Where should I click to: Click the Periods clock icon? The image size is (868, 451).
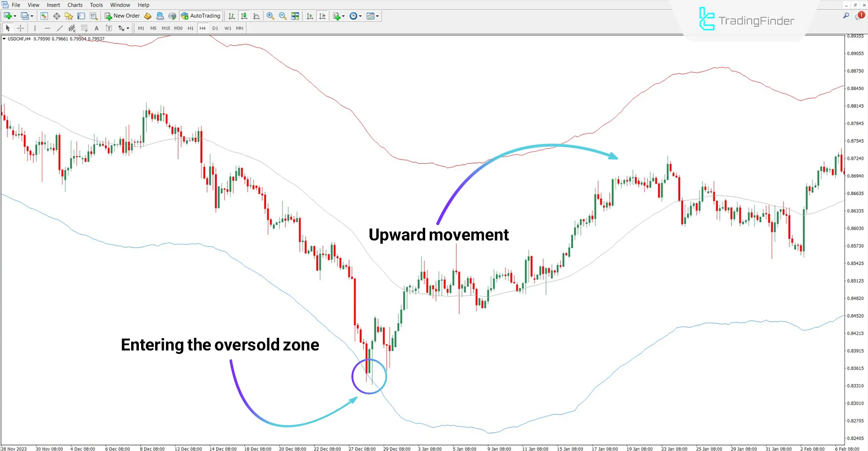(353, 16)
